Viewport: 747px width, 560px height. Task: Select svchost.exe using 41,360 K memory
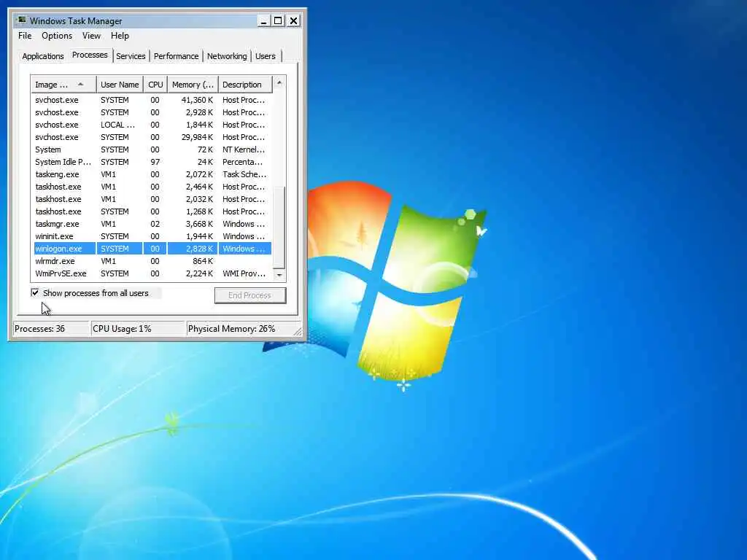pos(152,100)
